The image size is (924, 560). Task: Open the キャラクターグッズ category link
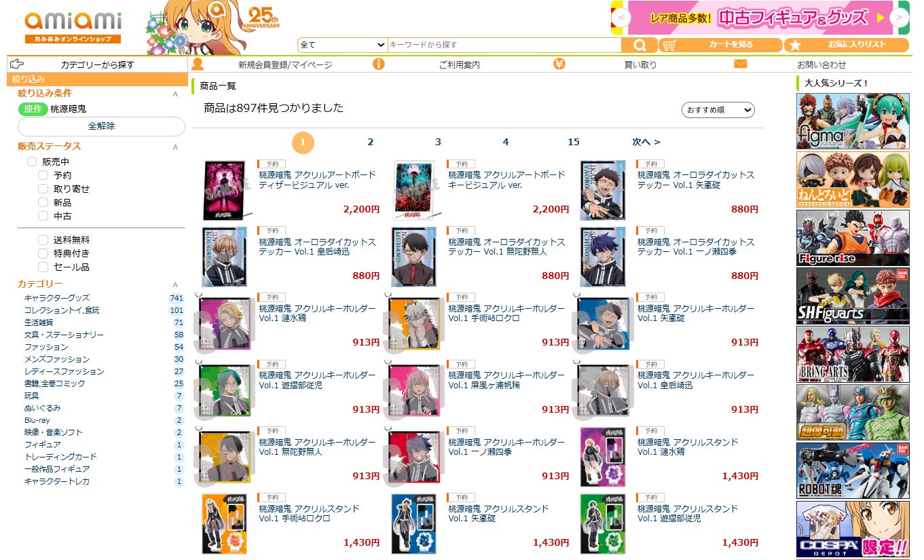tap(56, 298)
